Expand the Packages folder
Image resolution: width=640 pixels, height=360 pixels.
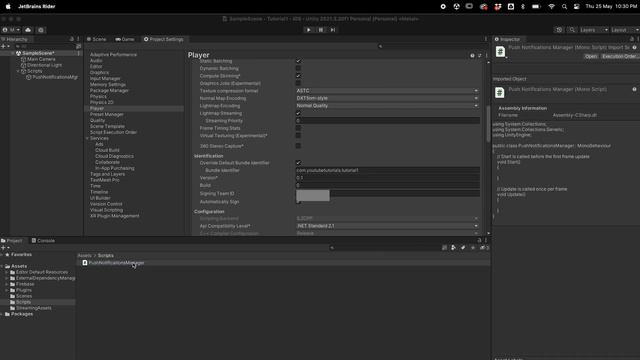point(2,314)
